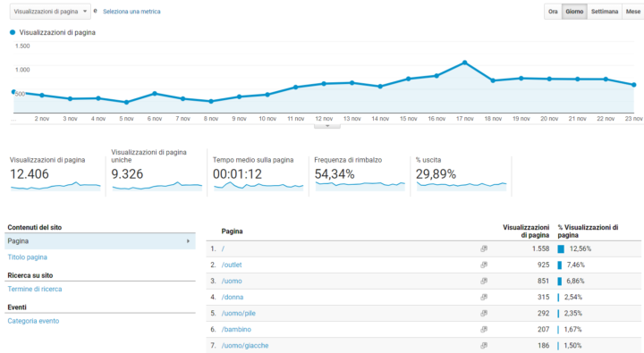
Task: Open the Visualizzazioni di pagina metric dropdown
Action: (50, 12)
